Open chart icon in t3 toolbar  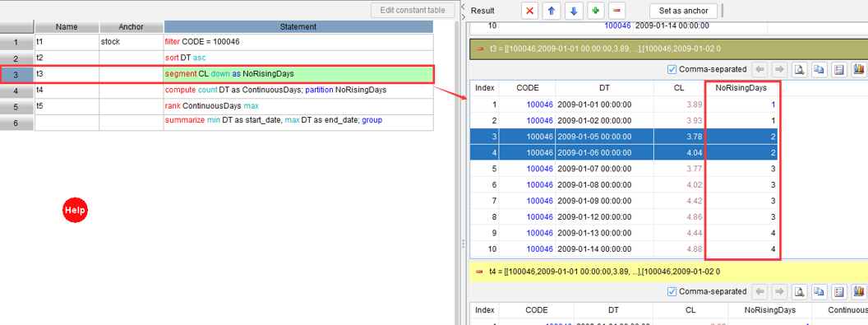tap(859, 69)
